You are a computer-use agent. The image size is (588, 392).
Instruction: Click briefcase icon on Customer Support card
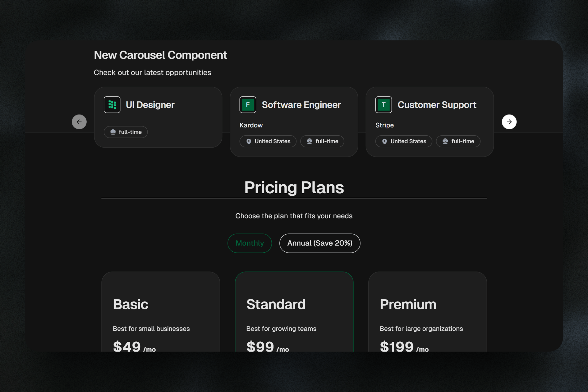[x=445, y=141]
